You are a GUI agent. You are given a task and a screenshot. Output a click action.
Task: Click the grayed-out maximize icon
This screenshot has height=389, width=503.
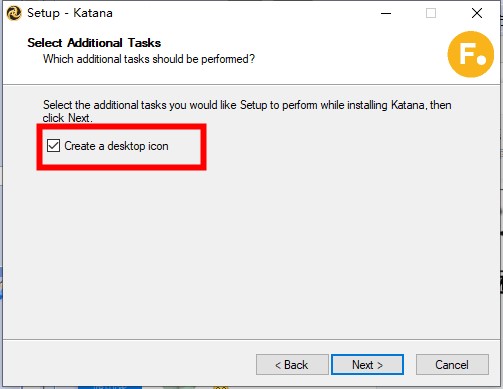click(x=431, y=13)
